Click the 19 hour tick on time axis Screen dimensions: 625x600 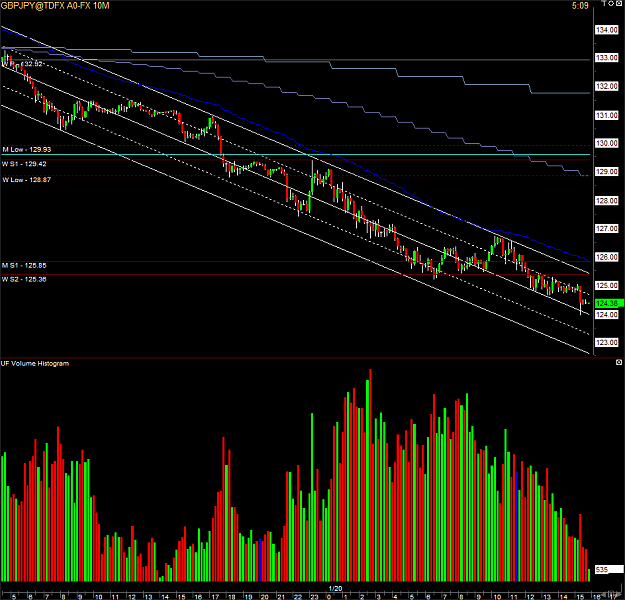click(x=248, y=597)
